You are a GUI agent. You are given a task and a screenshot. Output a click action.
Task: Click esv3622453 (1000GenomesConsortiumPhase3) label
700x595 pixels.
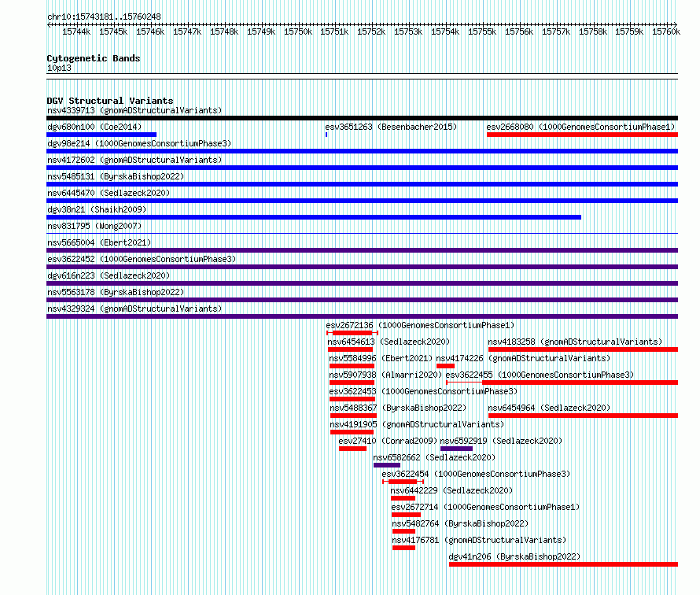423,391
